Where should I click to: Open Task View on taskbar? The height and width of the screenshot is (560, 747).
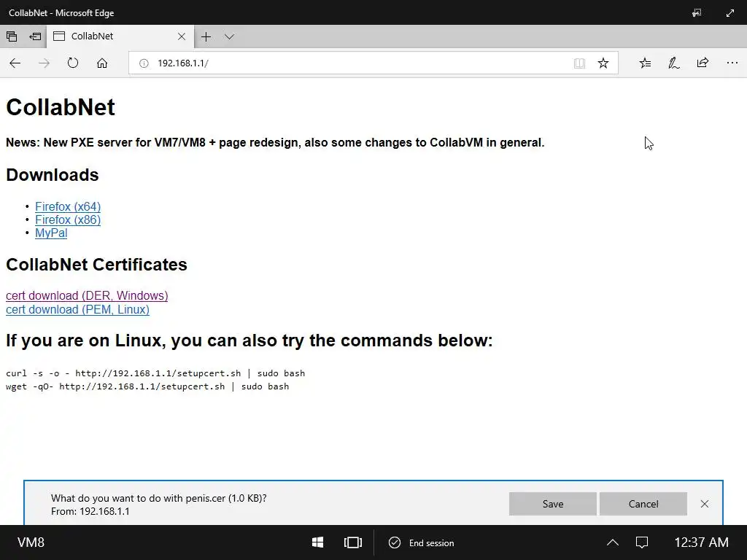pos(353,542)
